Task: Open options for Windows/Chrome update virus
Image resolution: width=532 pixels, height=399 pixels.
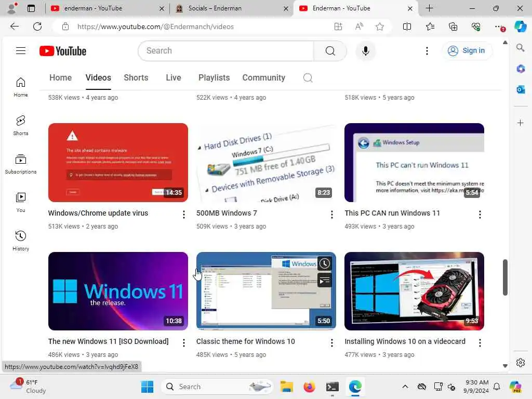Action: tap(183, 215)
